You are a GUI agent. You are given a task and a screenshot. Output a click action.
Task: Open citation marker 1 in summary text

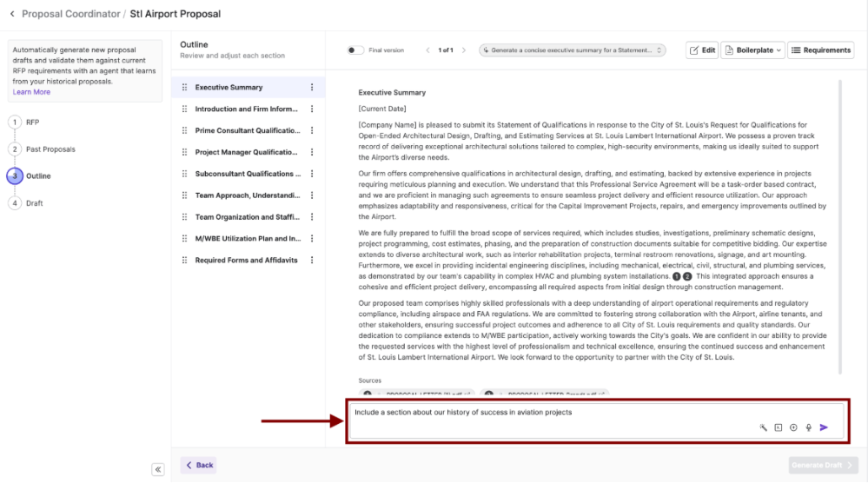(x=677, y=276)
